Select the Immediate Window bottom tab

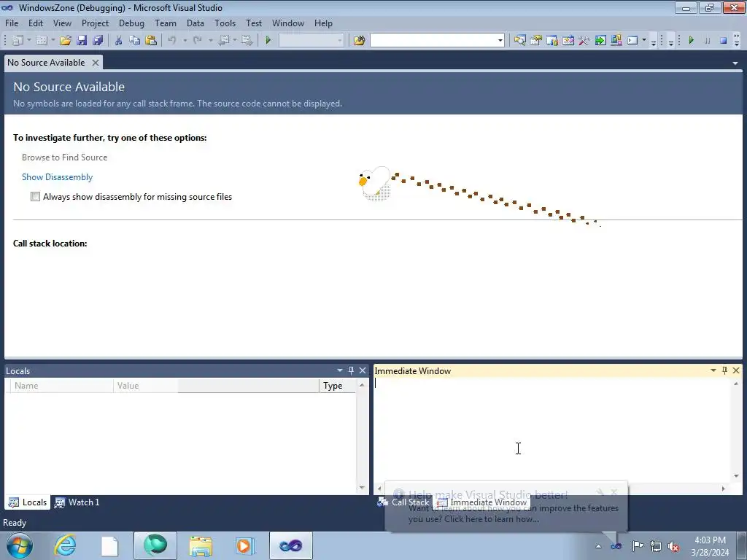[481, 502]
